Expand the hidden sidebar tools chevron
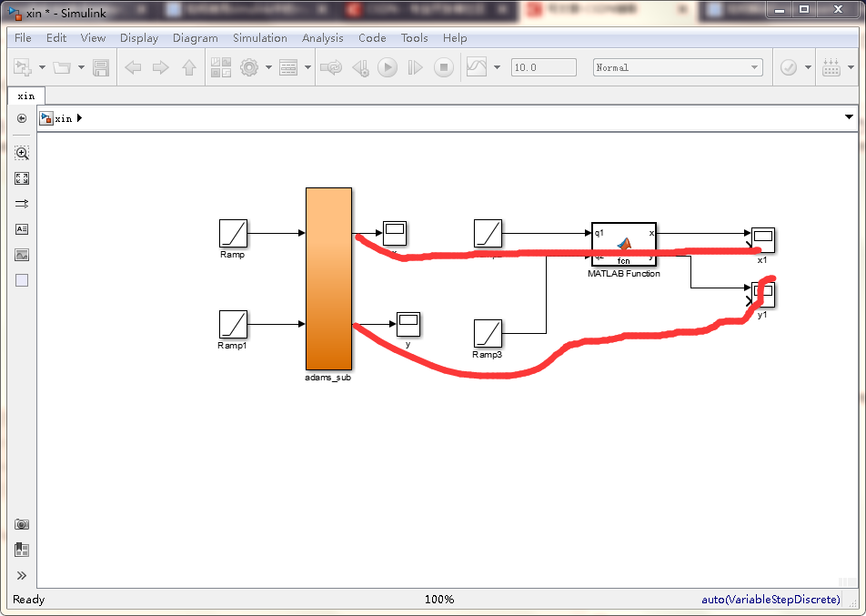The width and height of the screenshot is (866, 616). pos(21,575)
